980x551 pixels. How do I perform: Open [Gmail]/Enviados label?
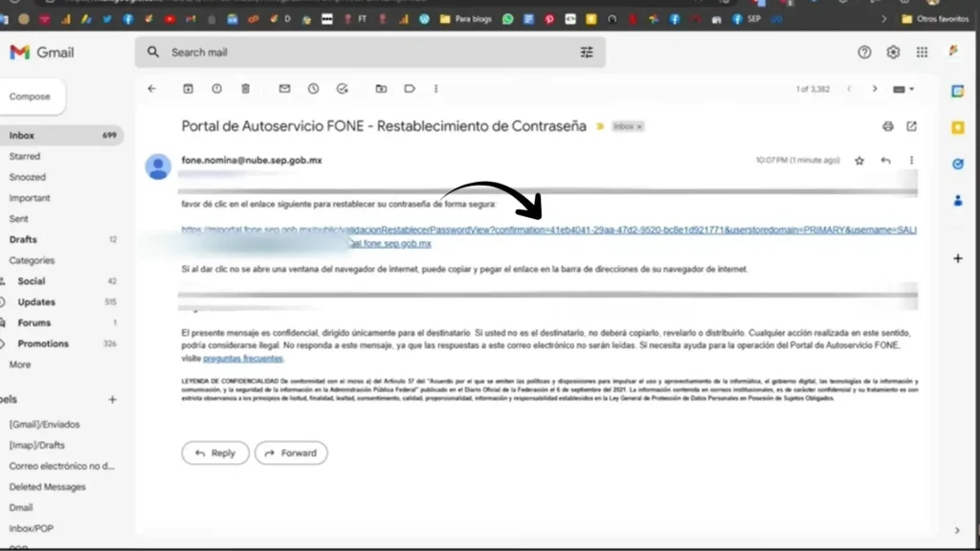pyautogui.click(x=44, y=424)
